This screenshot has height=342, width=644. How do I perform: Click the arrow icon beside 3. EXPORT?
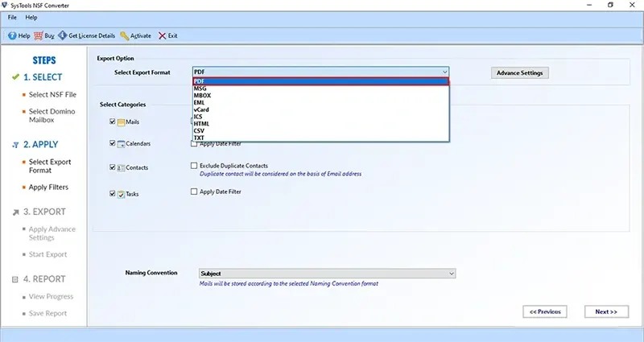coord(15,212)
